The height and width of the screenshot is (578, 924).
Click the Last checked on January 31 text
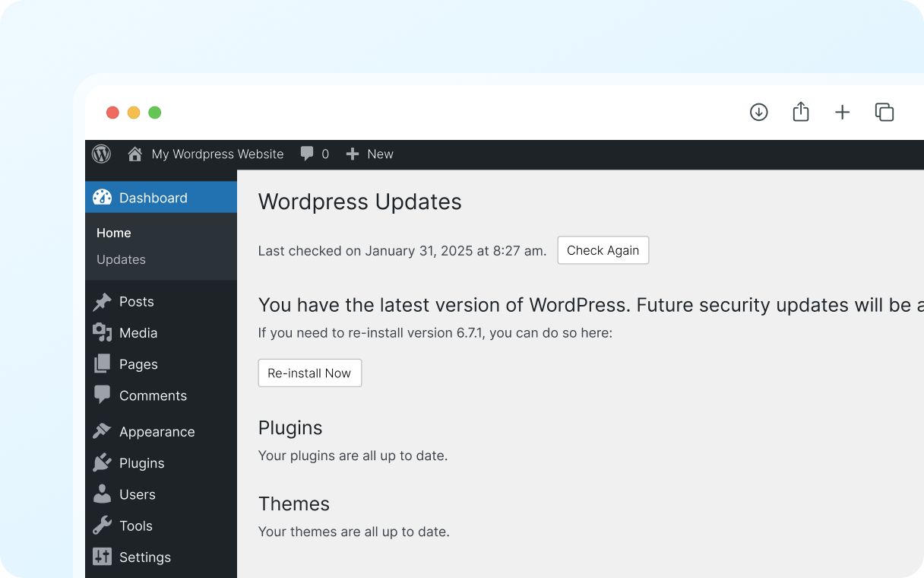coord(403,251)
